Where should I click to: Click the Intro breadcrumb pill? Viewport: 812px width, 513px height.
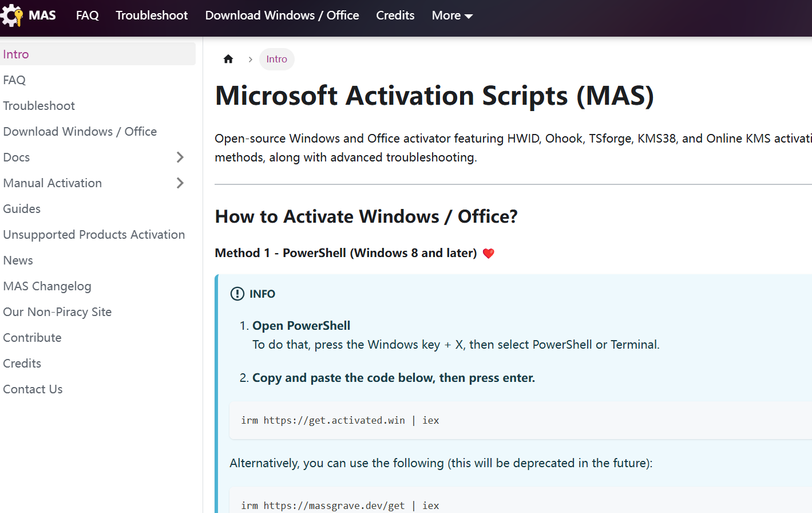pyautogui.click(x=276, y=59)
